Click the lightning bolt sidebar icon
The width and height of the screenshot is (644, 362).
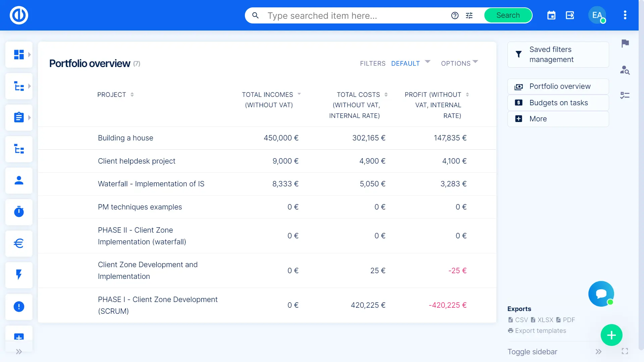tap(19, 275)
